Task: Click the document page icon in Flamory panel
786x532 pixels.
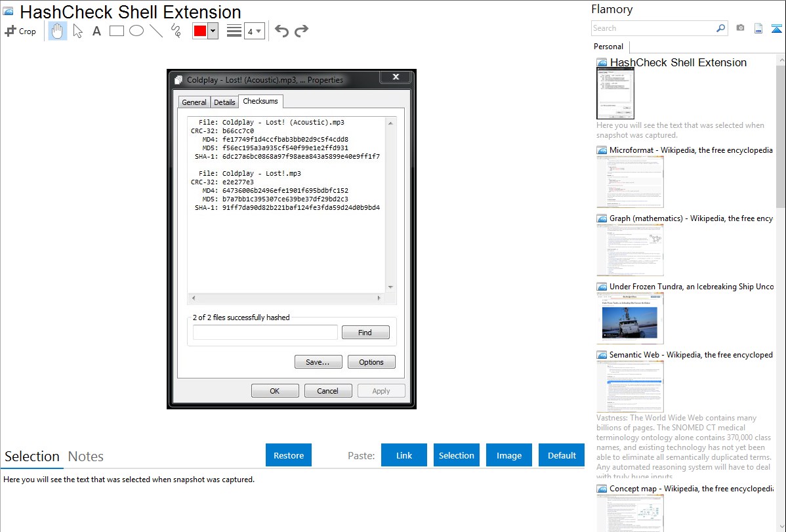Action: click(758, 28)
